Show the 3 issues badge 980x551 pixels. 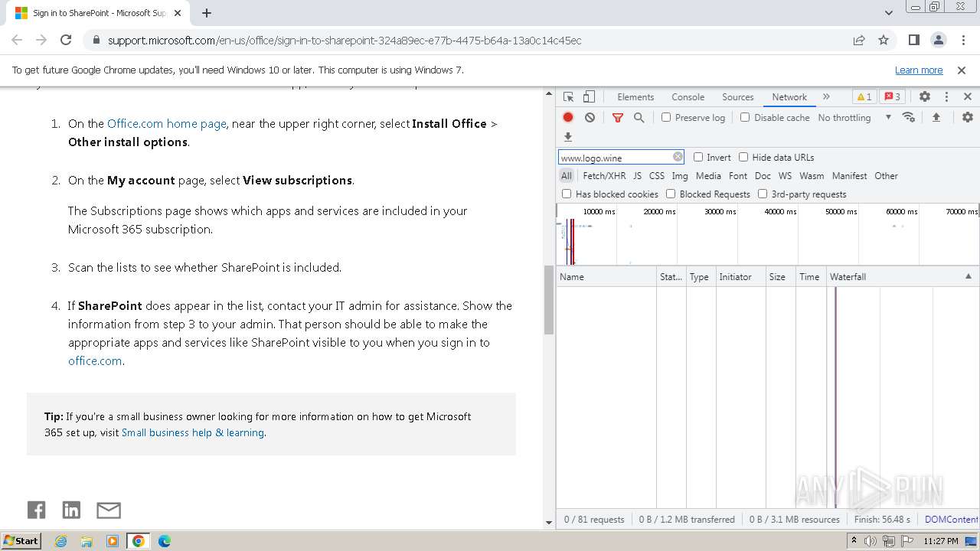click(892, 97)
